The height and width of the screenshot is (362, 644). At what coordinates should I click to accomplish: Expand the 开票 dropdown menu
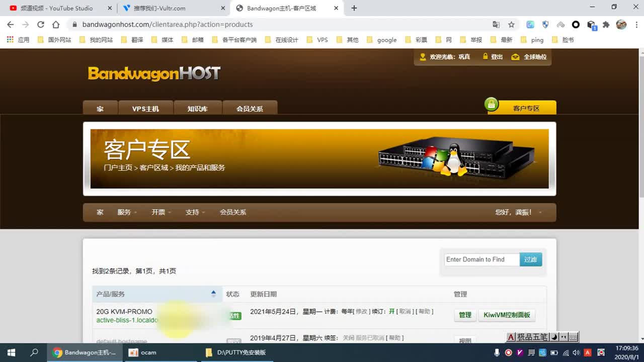tap(161, 212)
